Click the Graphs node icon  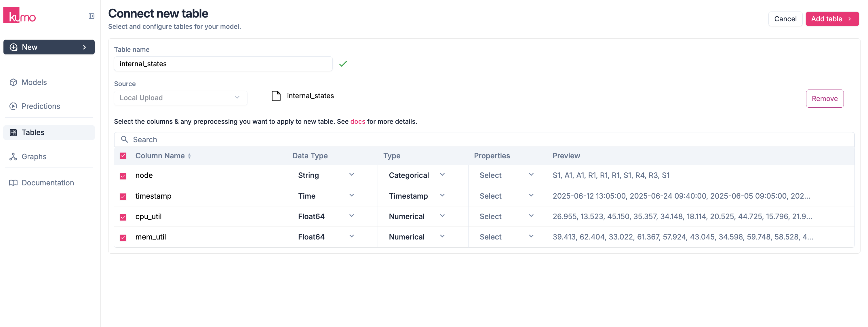pos(13,156)
